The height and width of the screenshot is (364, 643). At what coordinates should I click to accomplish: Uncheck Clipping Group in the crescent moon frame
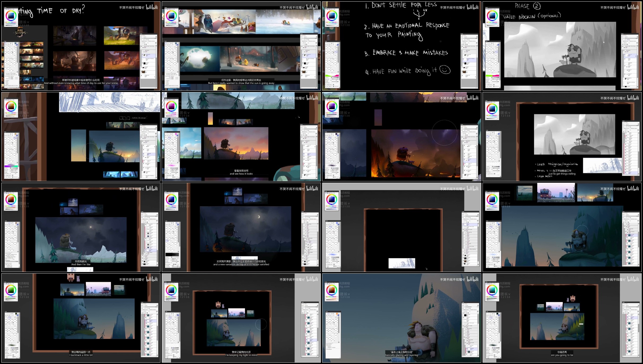pyautogui.click(x=302, y=219)
